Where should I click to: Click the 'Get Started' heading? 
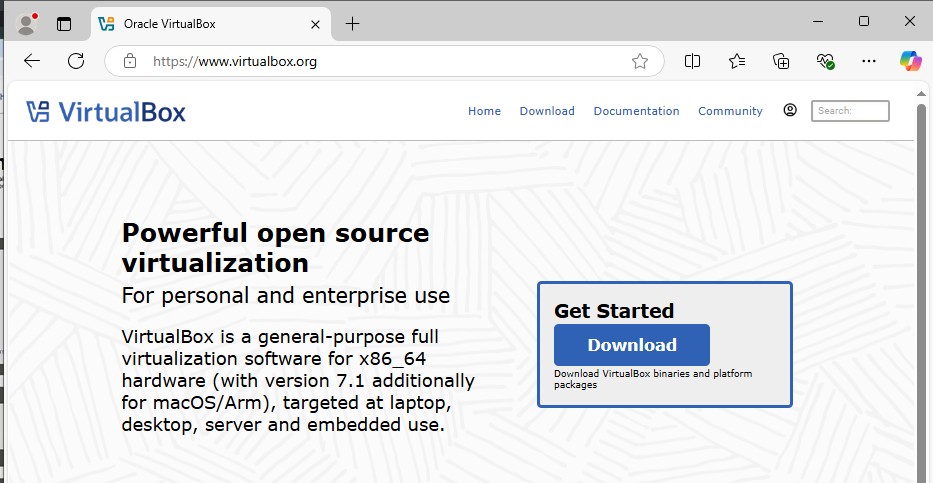tap(614, 311)
